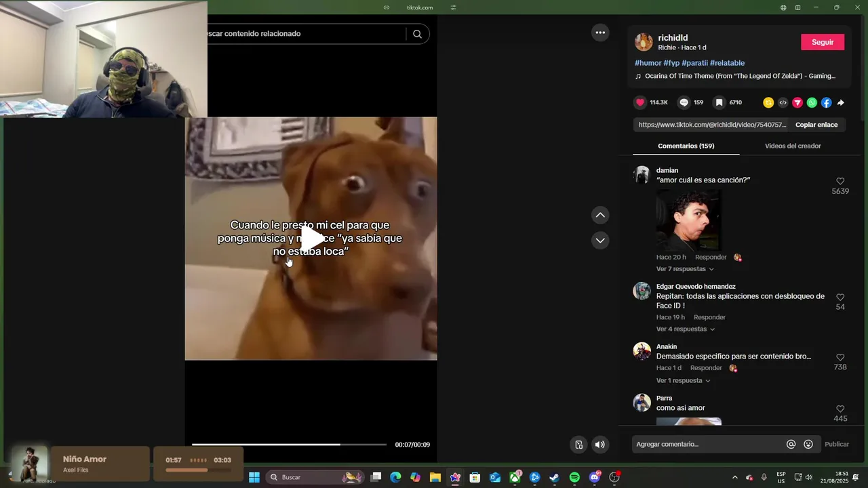Click the Agregar comentario input field

709,445
